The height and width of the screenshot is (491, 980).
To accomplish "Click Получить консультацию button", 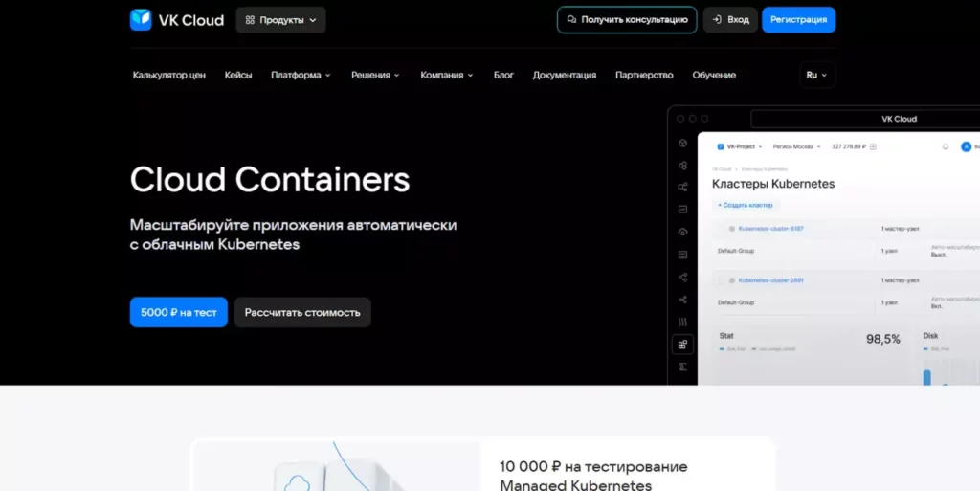I will [627, 19].
